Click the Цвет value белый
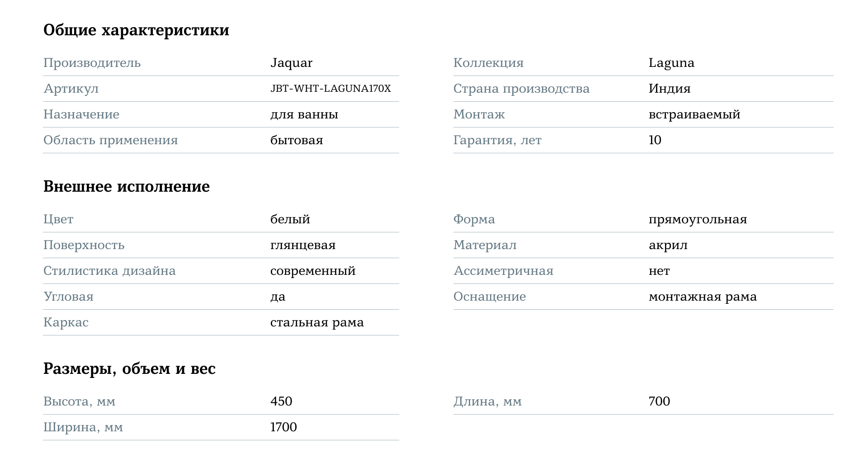Viewport: 868px width, 467px height. [290, 219]
